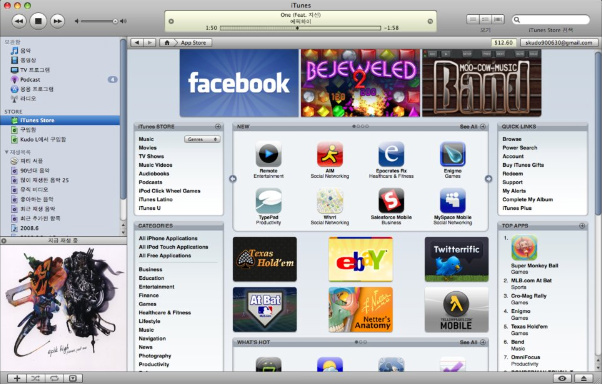Expand the Top Apps panel arrow
The image size is (602, 384).
point(582,226)
